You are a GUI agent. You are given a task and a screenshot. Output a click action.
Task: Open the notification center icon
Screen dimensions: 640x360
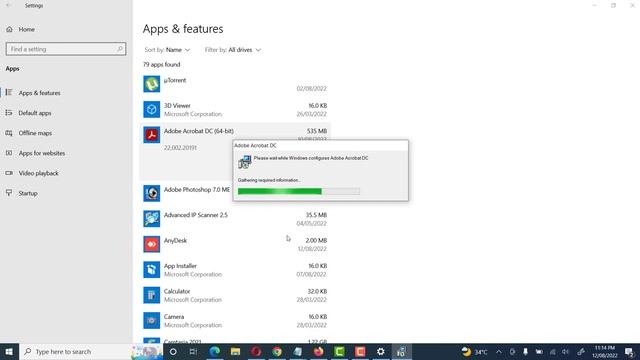629,352
